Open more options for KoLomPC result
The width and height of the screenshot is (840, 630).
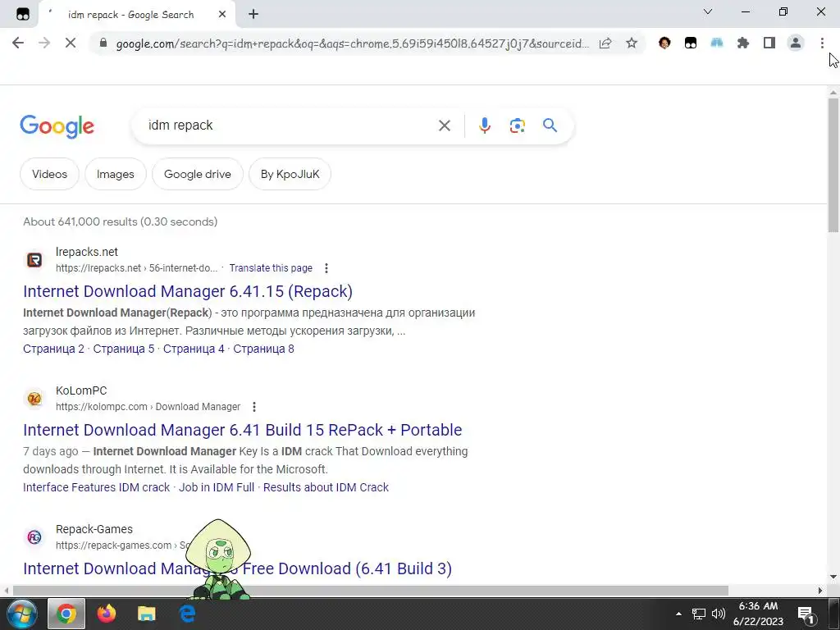[254, 407]
